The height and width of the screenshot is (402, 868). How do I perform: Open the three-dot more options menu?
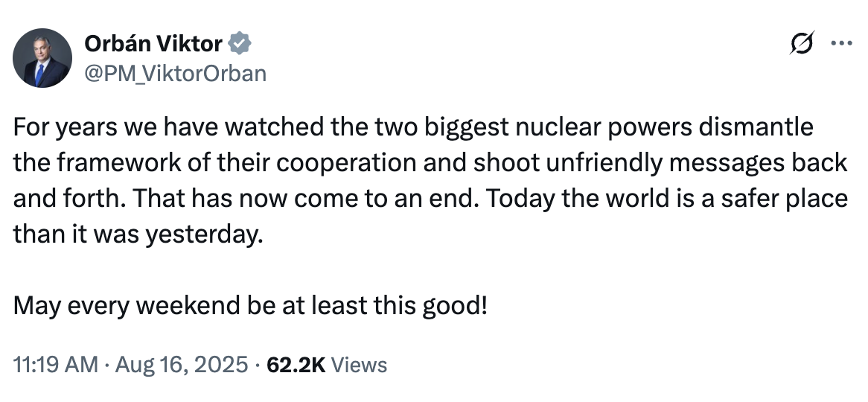(841, 43)
